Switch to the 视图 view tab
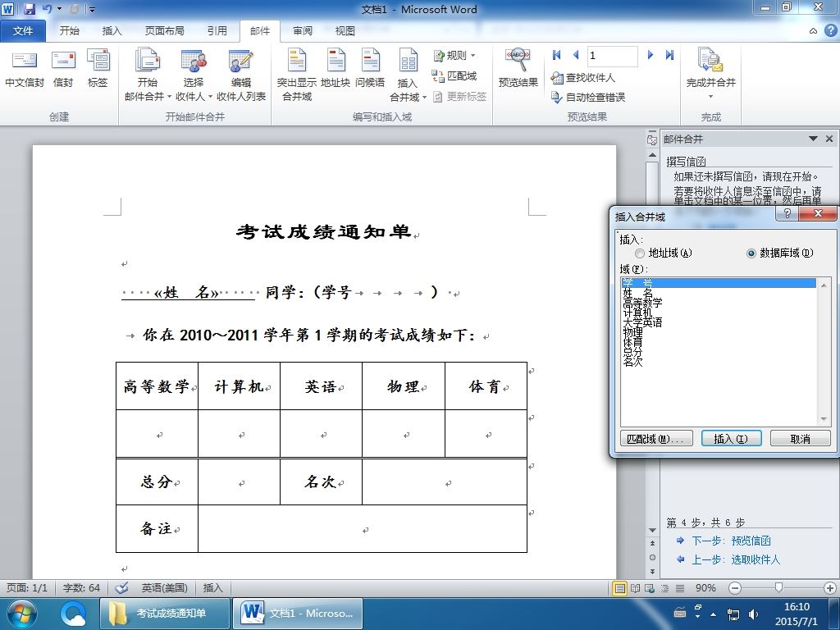 pos(345,30)
